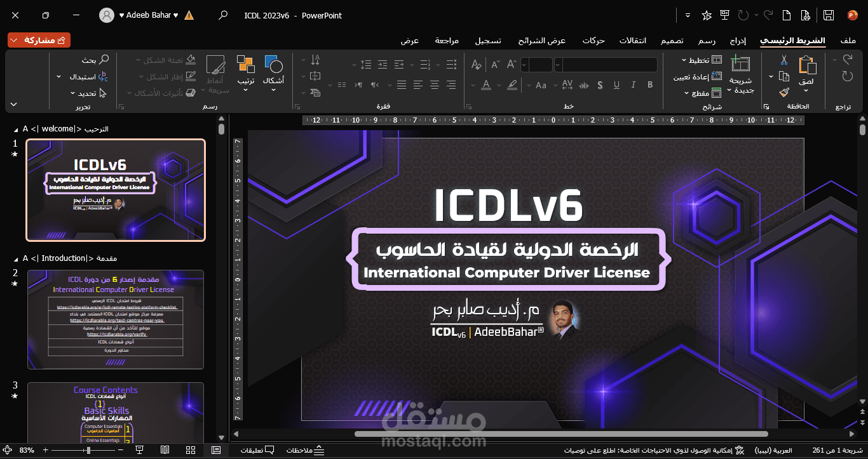The height and width of the screenshot is (459, 868).
Task: Apply font color red A swatch
Action: tap(485, 84)
